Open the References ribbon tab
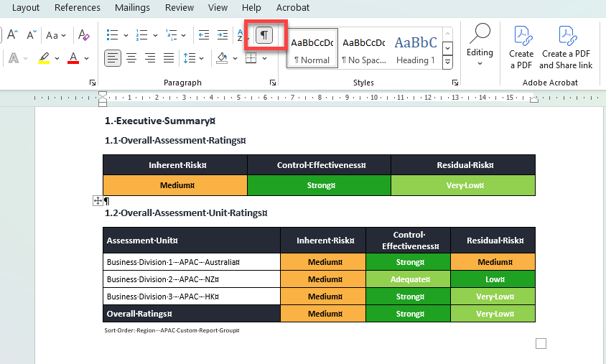Viewport: 606px width, 364px height. click(x=78, y=7)
